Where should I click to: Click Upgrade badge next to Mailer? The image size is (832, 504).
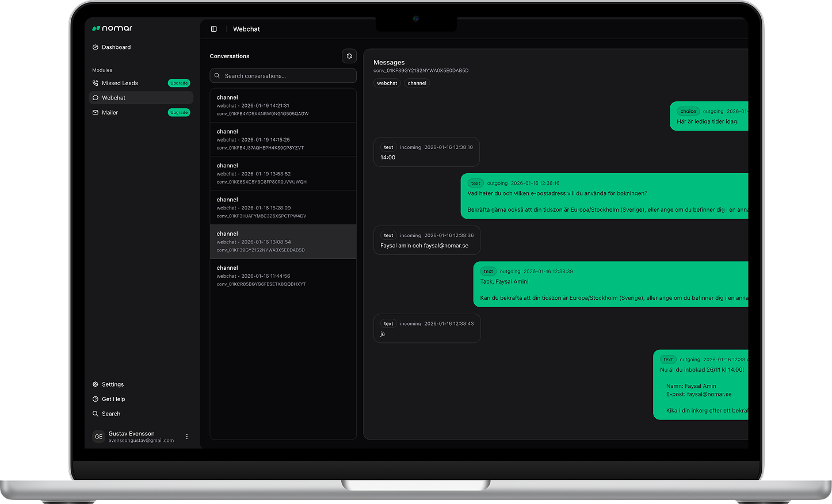(179, 113)
